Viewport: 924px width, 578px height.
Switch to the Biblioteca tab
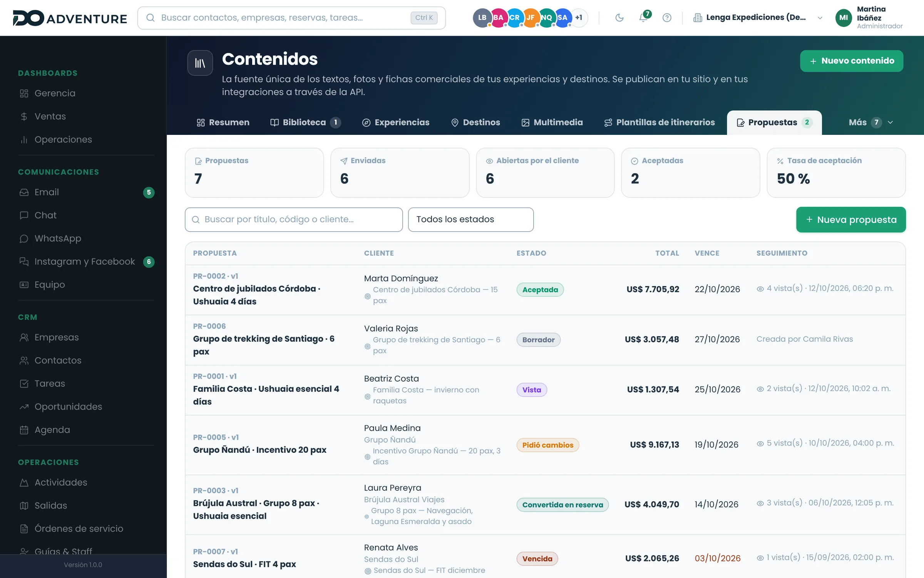tap(305, 123)
